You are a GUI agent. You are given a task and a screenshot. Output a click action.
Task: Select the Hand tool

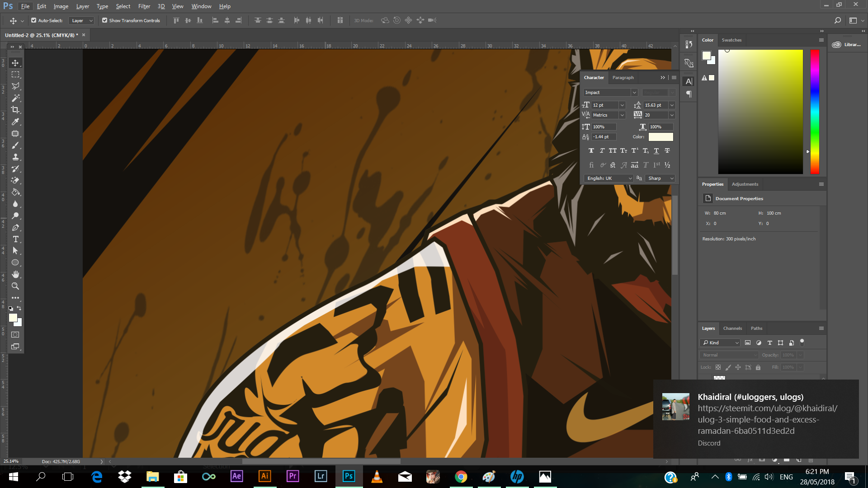point(15,274)
